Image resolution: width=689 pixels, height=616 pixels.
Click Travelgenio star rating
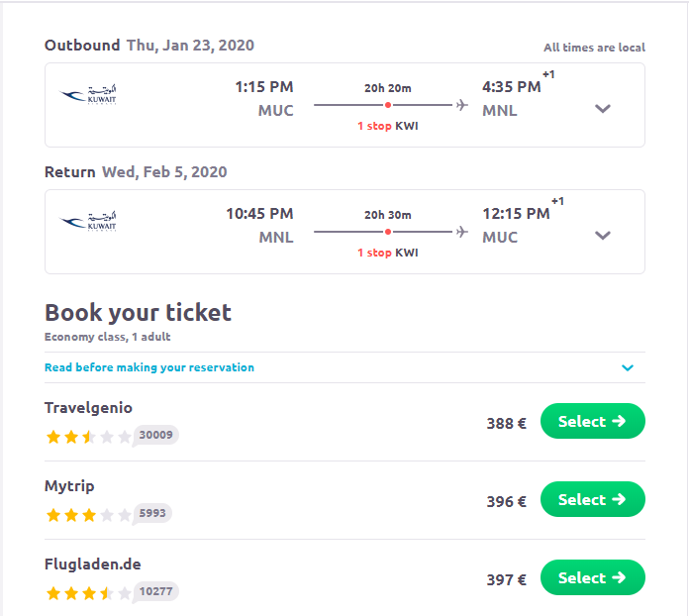coord(88,437)
